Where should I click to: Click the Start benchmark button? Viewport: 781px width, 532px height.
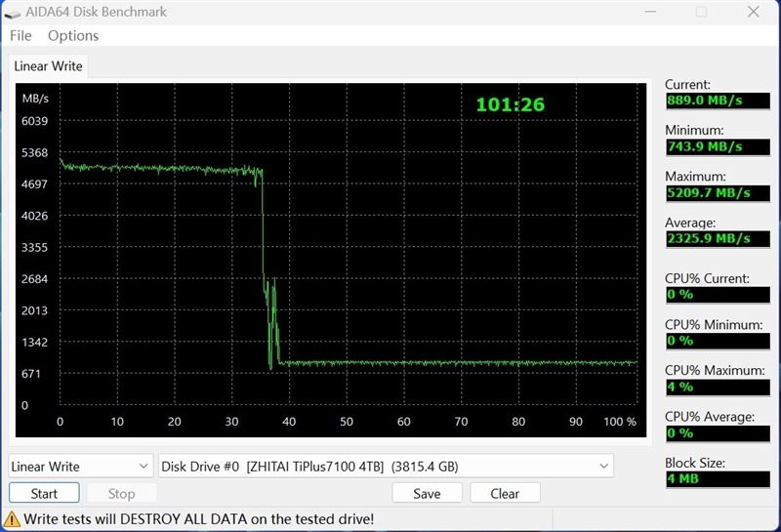pyautogui.click(x=44, y=493)
